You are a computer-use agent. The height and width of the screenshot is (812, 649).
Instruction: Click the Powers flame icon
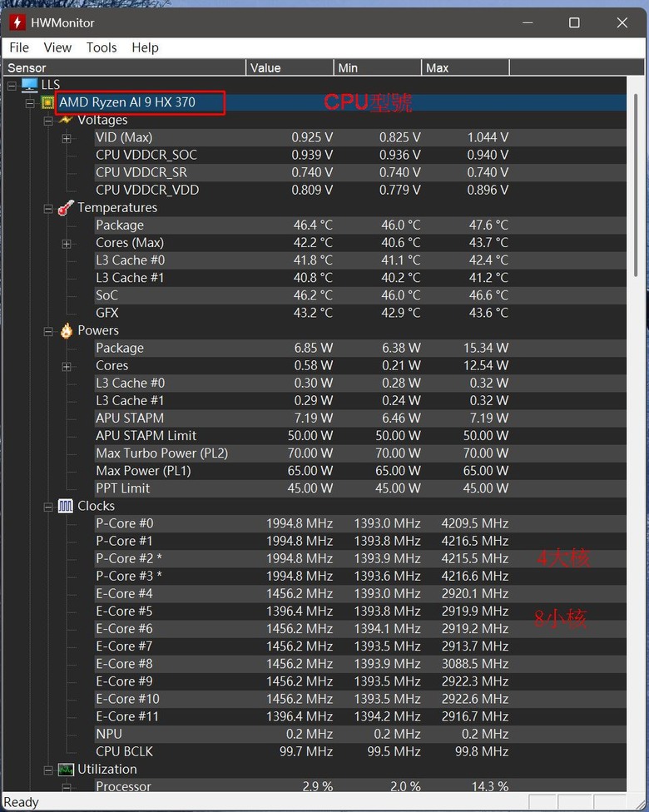(x=67, y=330)
